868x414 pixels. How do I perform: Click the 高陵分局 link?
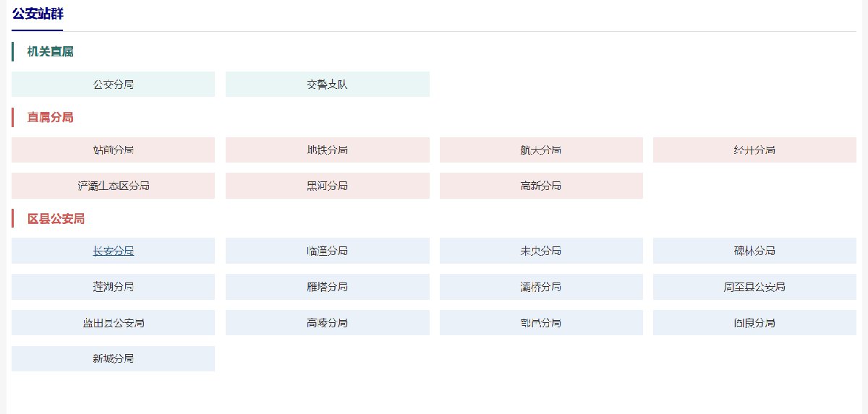[x=327, y=323]
